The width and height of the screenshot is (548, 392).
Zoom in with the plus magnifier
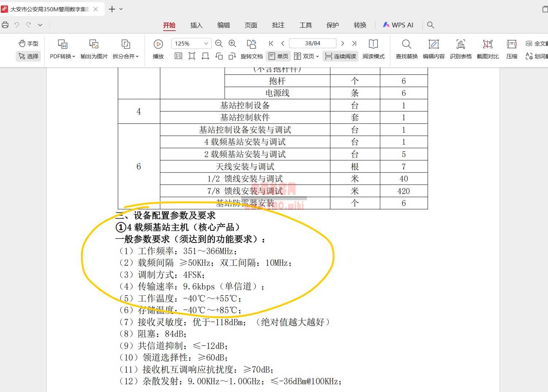click(232, 43)
